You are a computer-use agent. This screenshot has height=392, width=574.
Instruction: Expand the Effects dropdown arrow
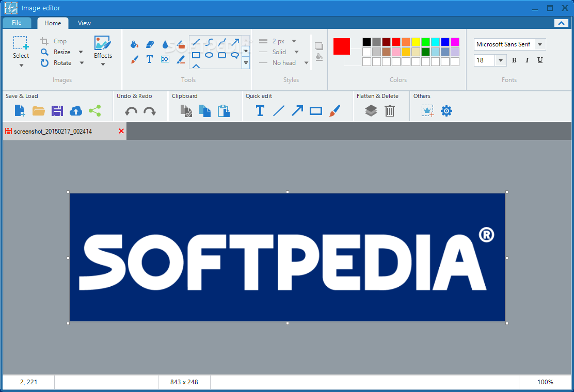click(103, 64)
